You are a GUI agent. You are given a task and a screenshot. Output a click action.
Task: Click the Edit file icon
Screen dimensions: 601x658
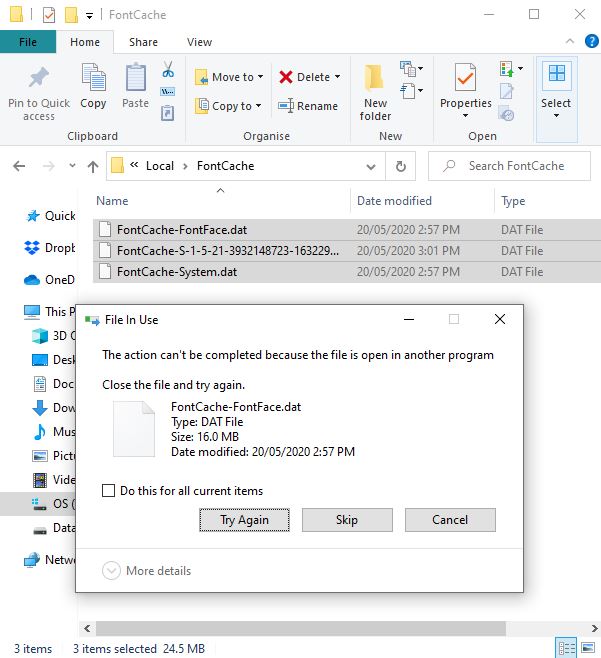507,91
